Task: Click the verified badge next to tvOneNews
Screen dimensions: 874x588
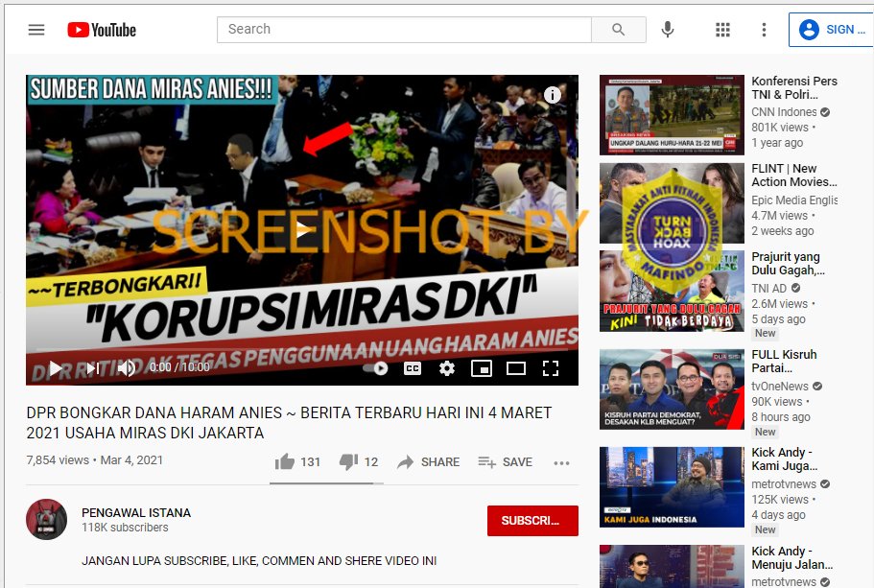Action: point(817,387)
